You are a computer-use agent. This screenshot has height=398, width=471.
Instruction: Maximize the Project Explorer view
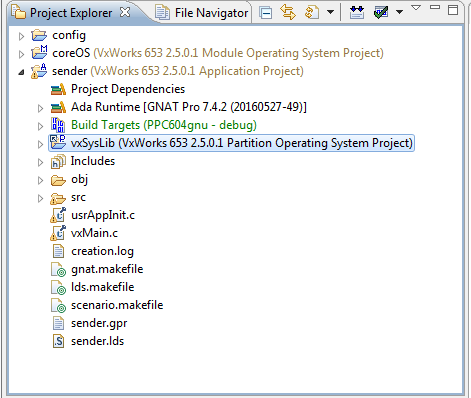click(x=453, y=10)
